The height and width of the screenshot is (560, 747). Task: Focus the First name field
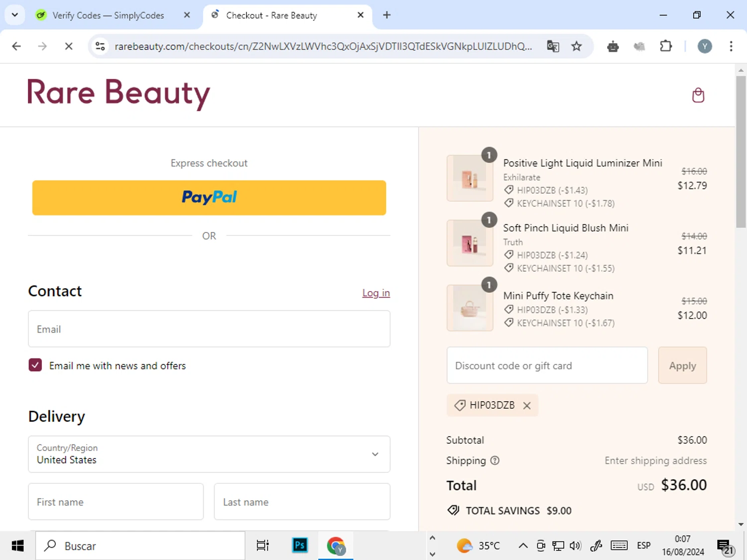116,502
